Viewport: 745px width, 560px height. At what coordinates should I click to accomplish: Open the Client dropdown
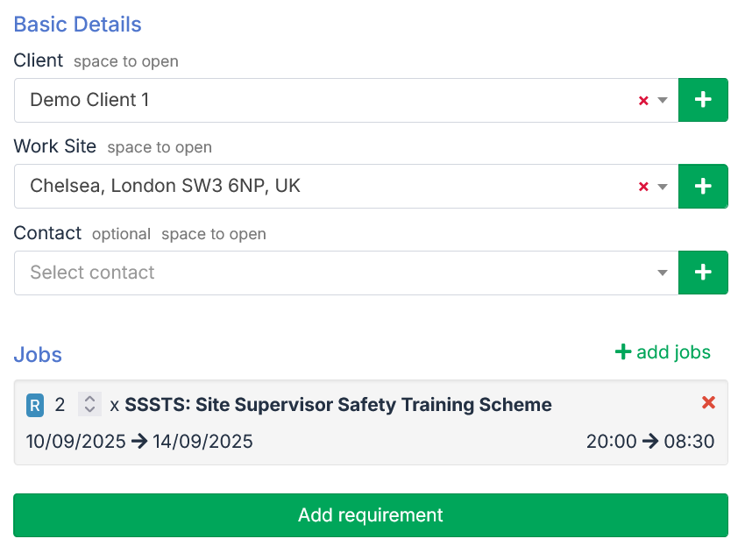[663, 100]
